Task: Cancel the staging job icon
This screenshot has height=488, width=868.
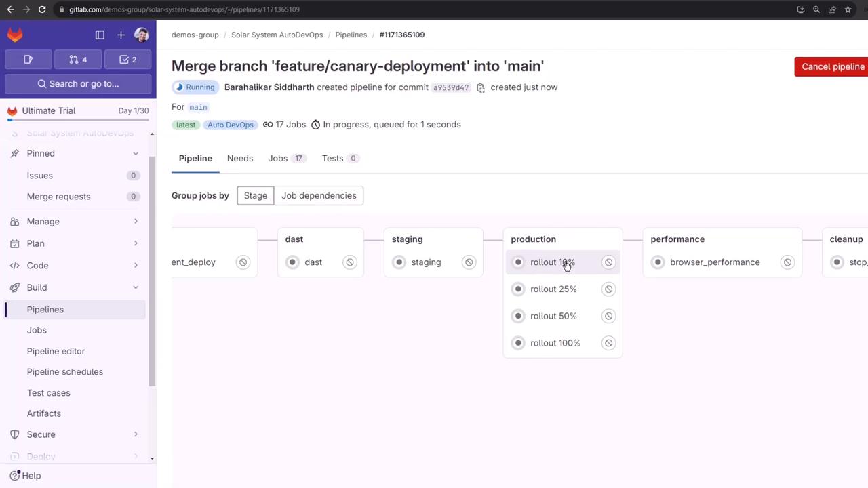Action: (469, 262)
